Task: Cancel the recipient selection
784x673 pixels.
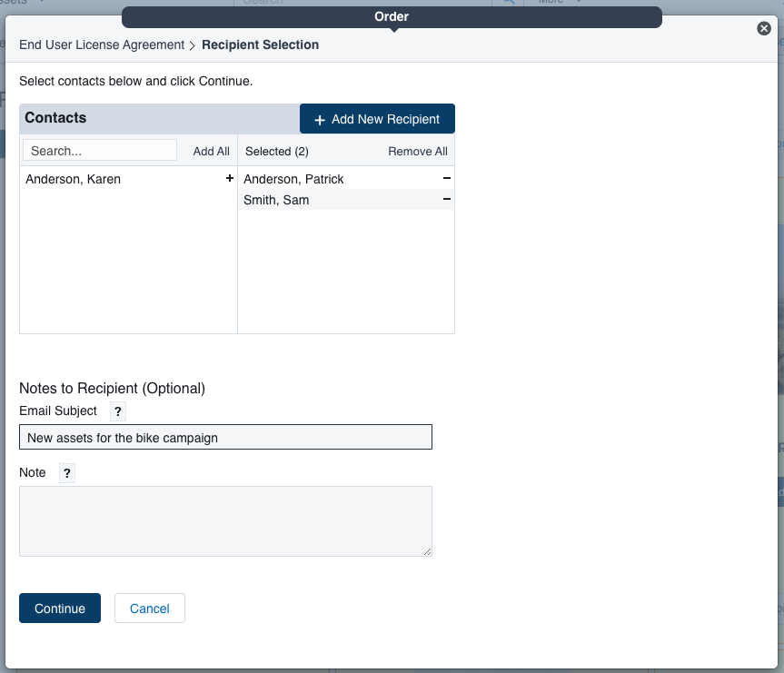Action: click(150, 608)
